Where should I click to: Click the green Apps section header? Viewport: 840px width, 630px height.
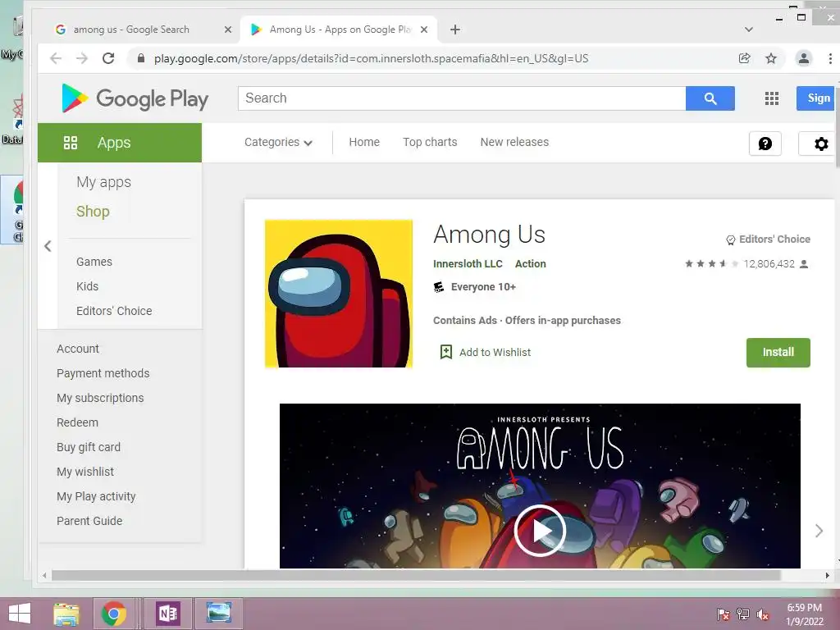point(120,143)
